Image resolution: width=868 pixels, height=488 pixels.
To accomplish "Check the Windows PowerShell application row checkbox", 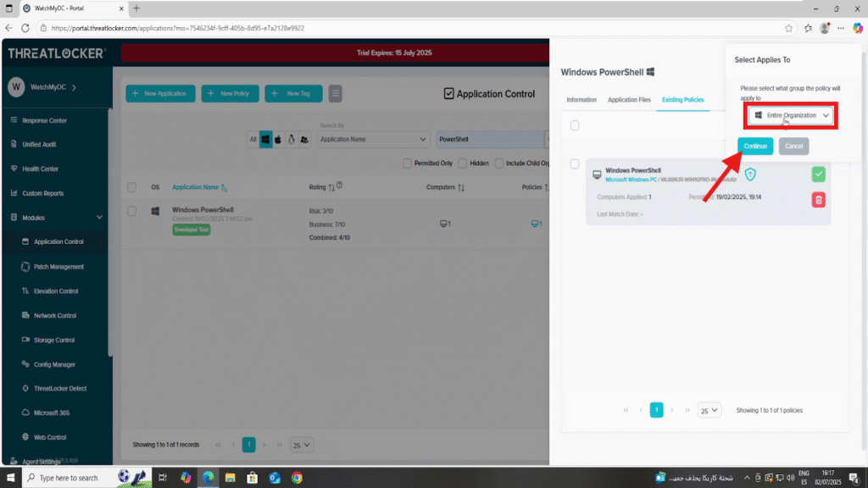I will pyautogui.click(x=131, y=211).
